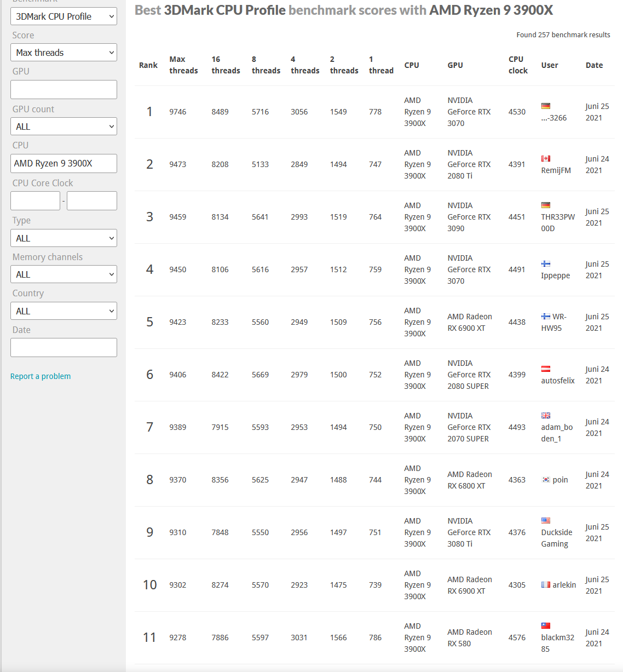Image resolution: width=623 pixels, height=672 pixels.
Task: Open the 3DMark CPU Profile benchmark dropdown
Action: coord(64,16)
